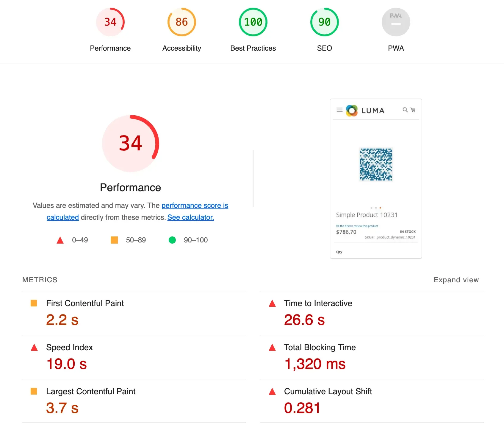Expand the First Contentful Paint metric
The image size is (504, 430).
pyautogui.click(x=85, y=303)
